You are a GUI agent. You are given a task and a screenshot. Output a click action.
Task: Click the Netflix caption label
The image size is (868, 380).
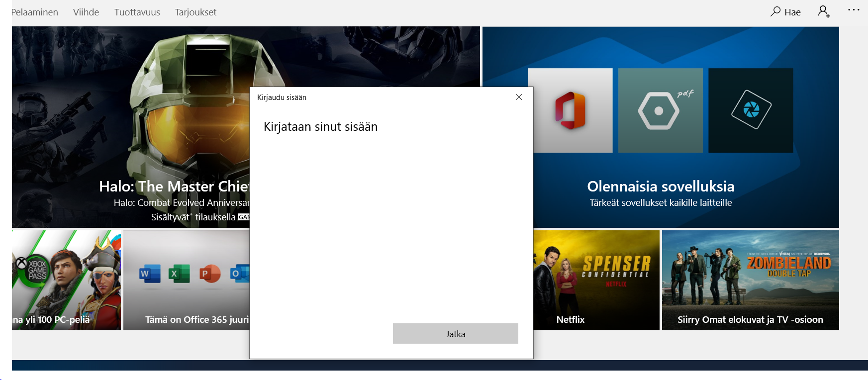[571, 320]
